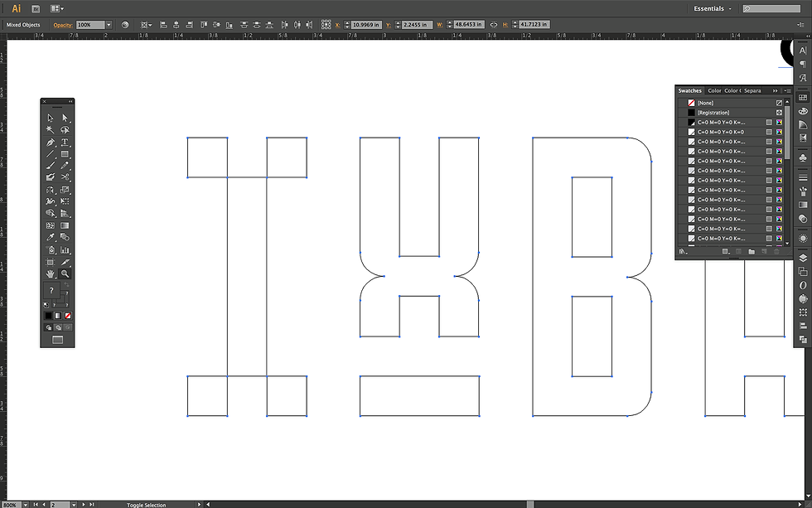The width and height of the screenshot is (812, 508).
Task: Pick the Magic Wand tool
Action: (51, 130)
